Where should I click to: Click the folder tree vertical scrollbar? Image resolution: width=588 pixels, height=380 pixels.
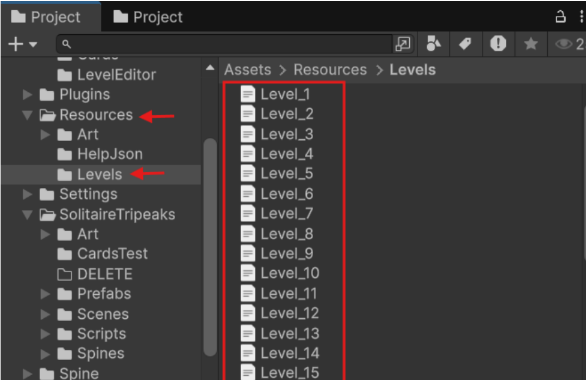click(x=211, y=247)
